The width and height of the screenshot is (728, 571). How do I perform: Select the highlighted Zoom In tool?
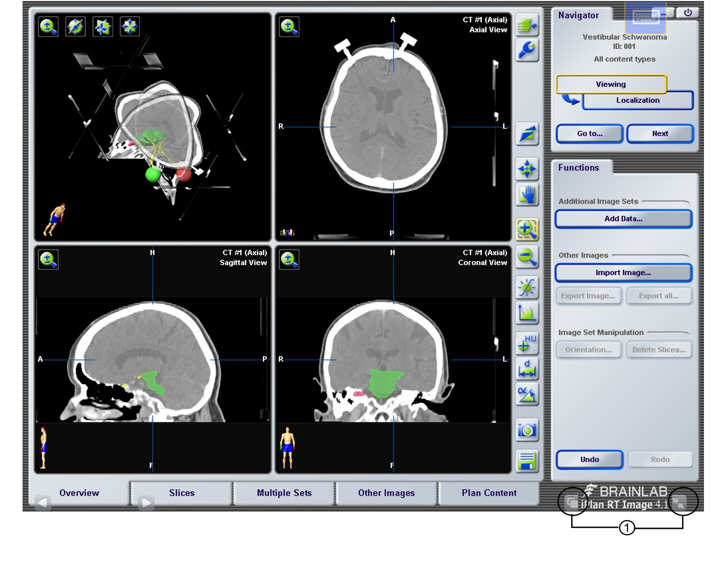pyautogui.click(x=527, y=229)
